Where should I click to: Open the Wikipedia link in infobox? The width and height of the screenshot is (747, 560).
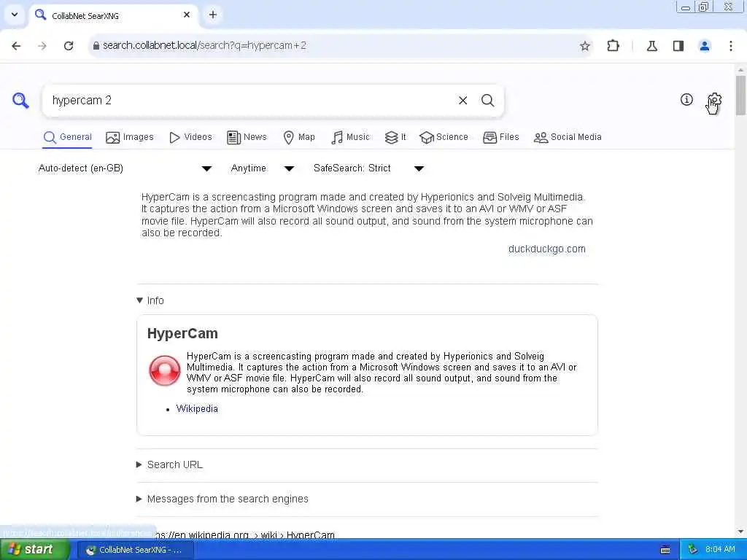[197, 409]
